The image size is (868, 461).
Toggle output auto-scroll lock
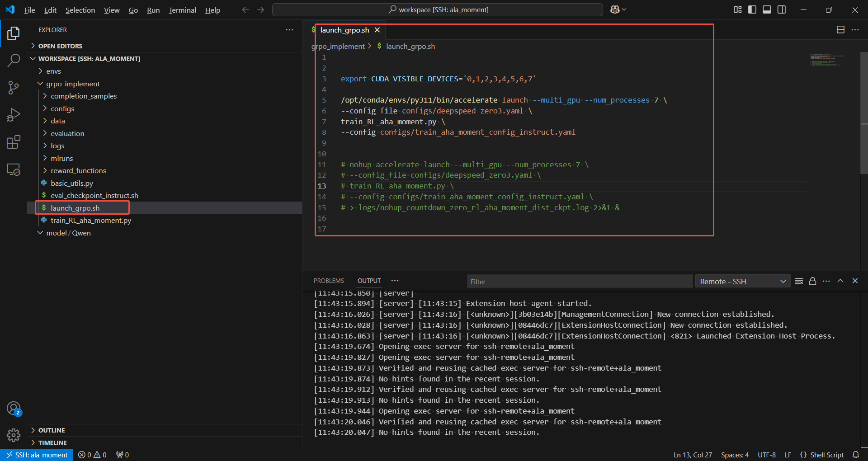[812, 281]
